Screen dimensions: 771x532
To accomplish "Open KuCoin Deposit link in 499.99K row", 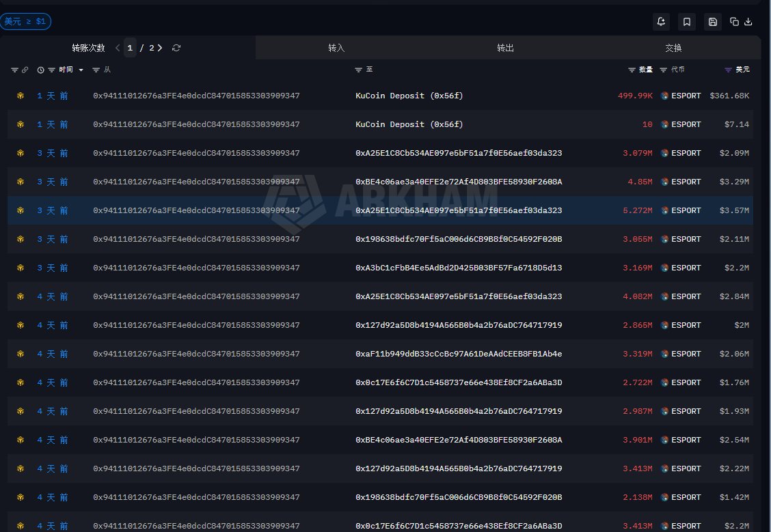I will [x=409, y=96].
